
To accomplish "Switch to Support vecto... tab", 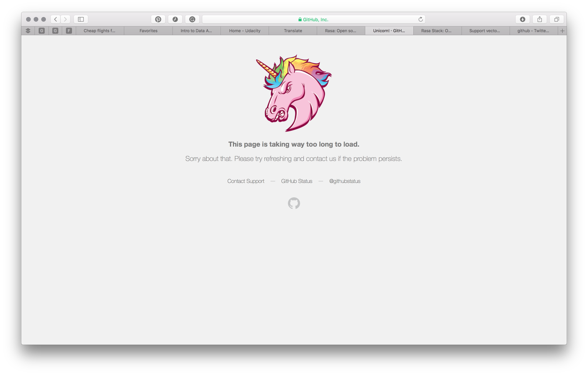I will pyautogui.click(x=486, y=30).
